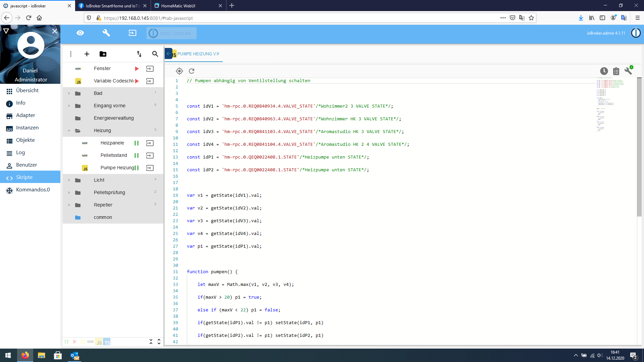Click the HOST DEBIAN button
644x362 pixels.
coord(171,33)
